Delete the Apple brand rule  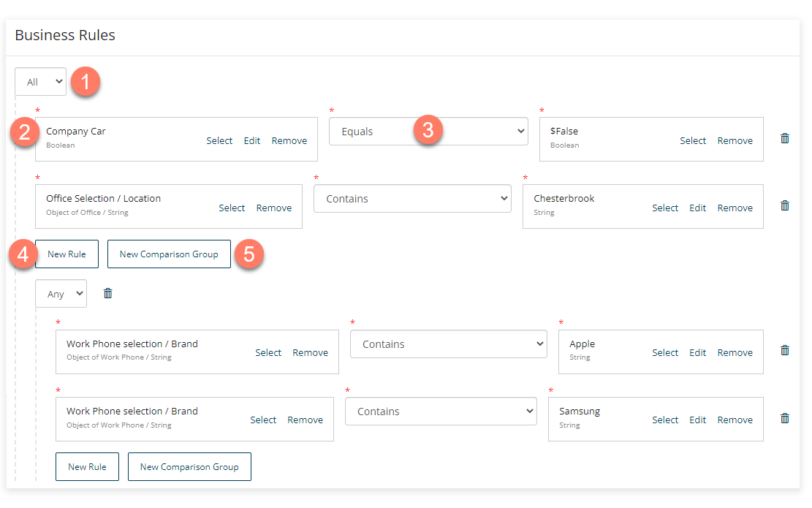784,350
